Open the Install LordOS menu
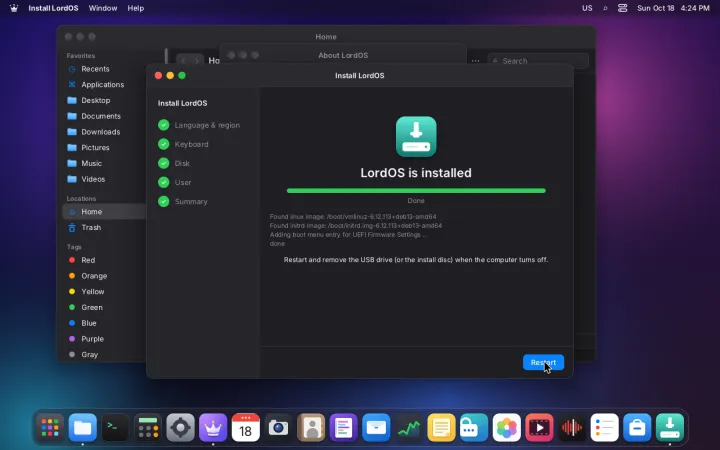Screen dimensions: 720x450 pos(53,8)
